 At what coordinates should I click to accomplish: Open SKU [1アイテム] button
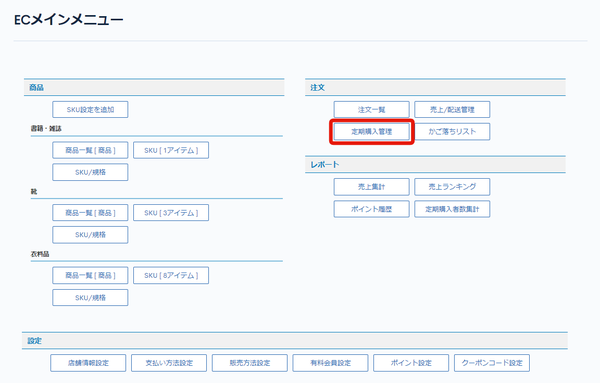pos(171,150)
